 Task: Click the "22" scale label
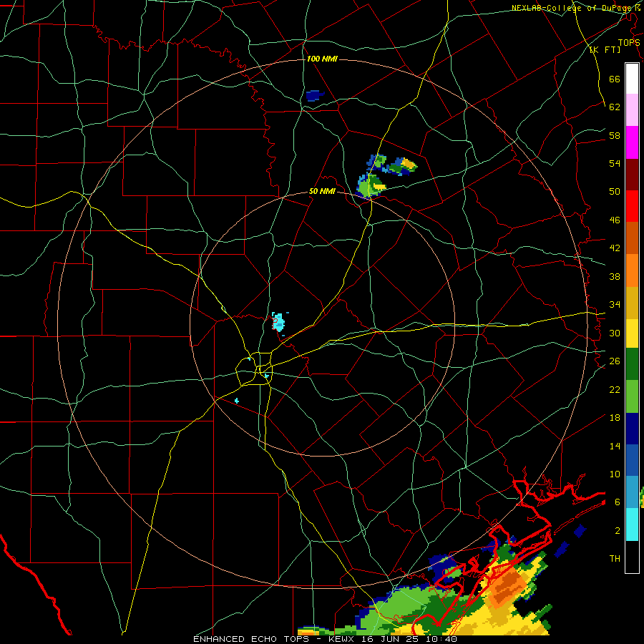[615, 389]
